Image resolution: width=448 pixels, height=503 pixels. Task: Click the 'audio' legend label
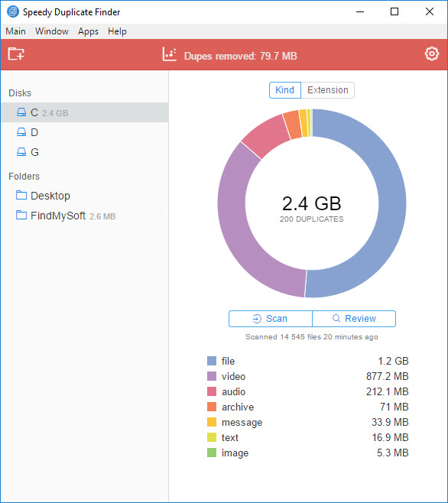point(233,392)
